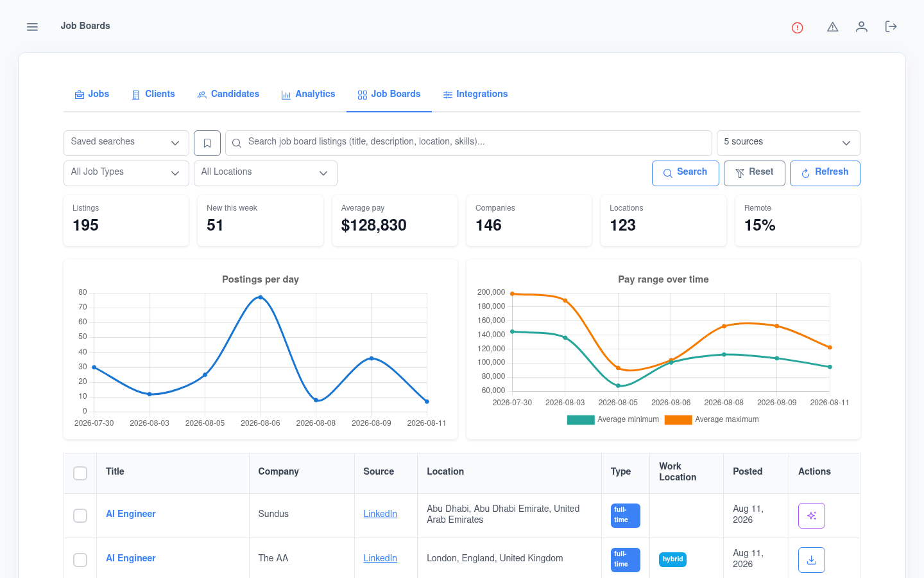924x578 pixels.
Task: Select the Job Boards tab
Action: coord(389,94)
